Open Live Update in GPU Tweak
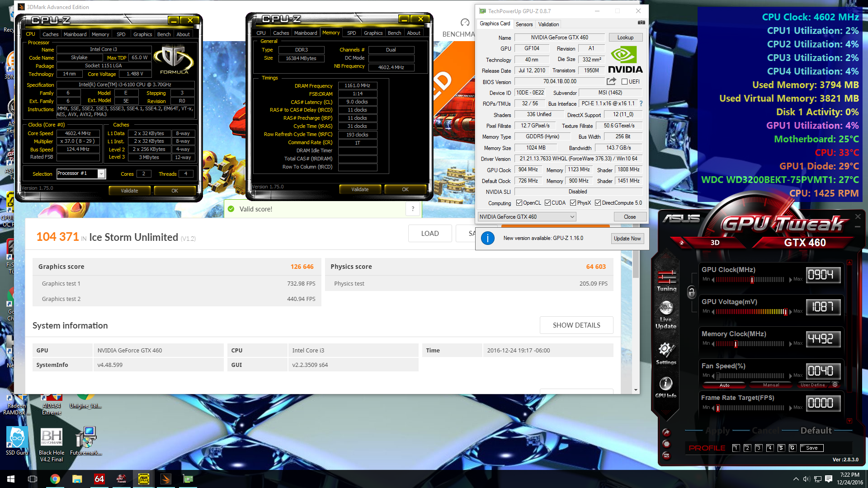The height and width of the screenshot is (488, 868). (x=666, y=315)
